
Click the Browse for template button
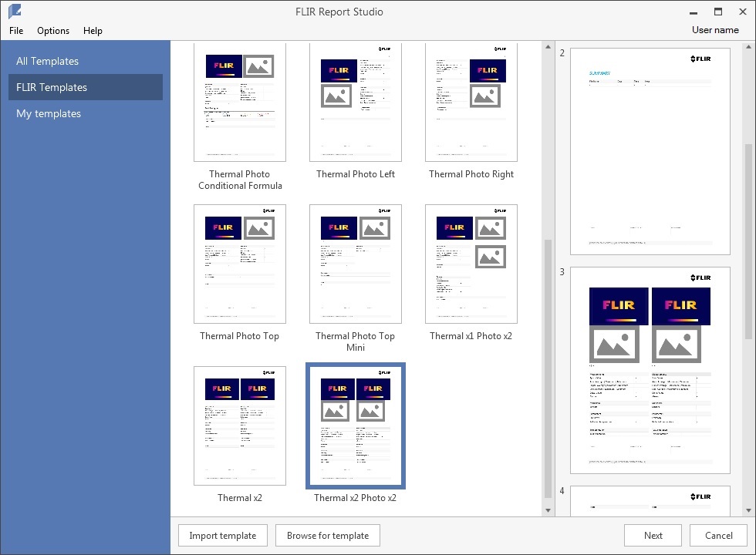pyautogui.click(x=327, y=535)
